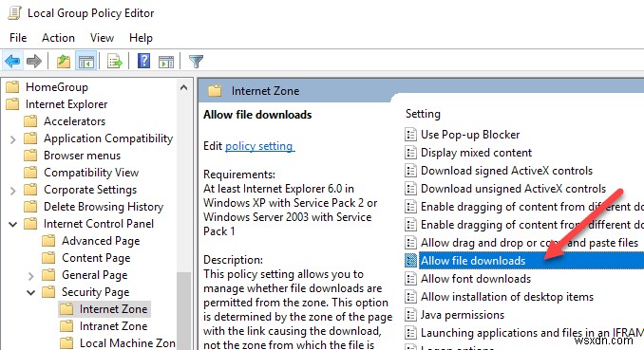Click the Java permissions policy icon
Image resolution: width=644 pixels, height=350 pixels.
[410, 315]
